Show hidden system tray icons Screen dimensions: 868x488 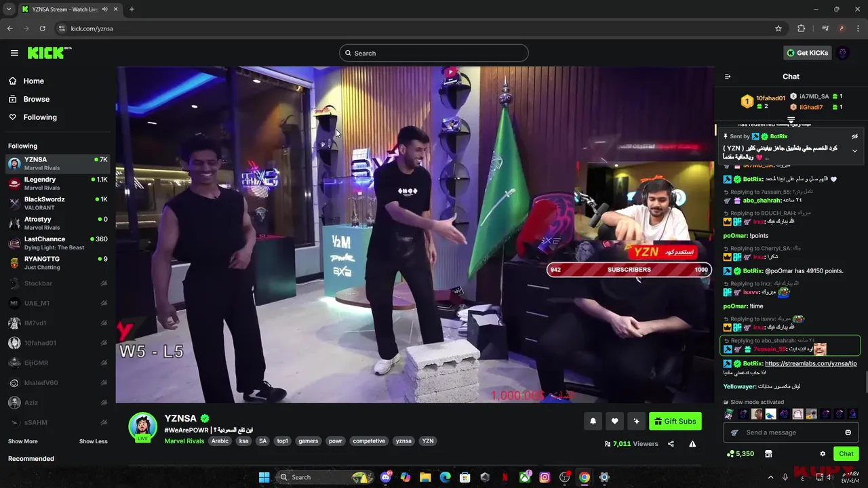pos(770,477)
